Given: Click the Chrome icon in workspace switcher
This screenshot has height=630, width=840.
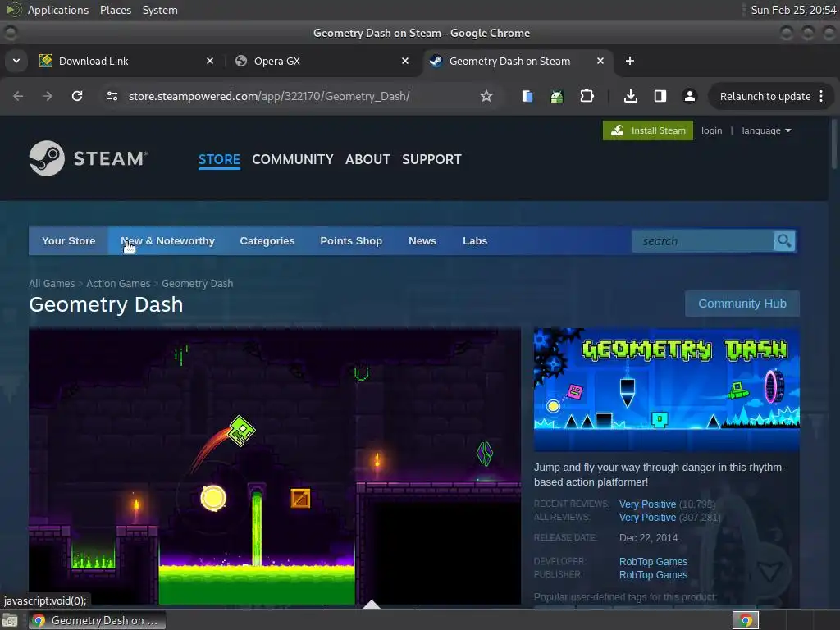Looking at the screenshot, I should tap(746, 620).
